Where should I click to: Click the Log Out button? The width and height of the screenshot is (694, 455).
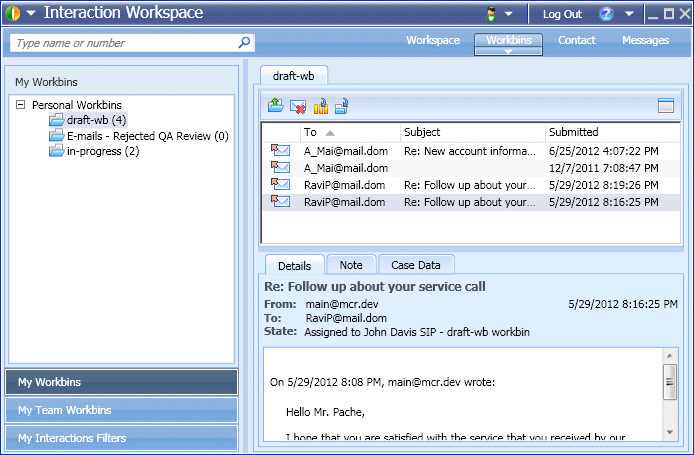click(x=562, y=14)
